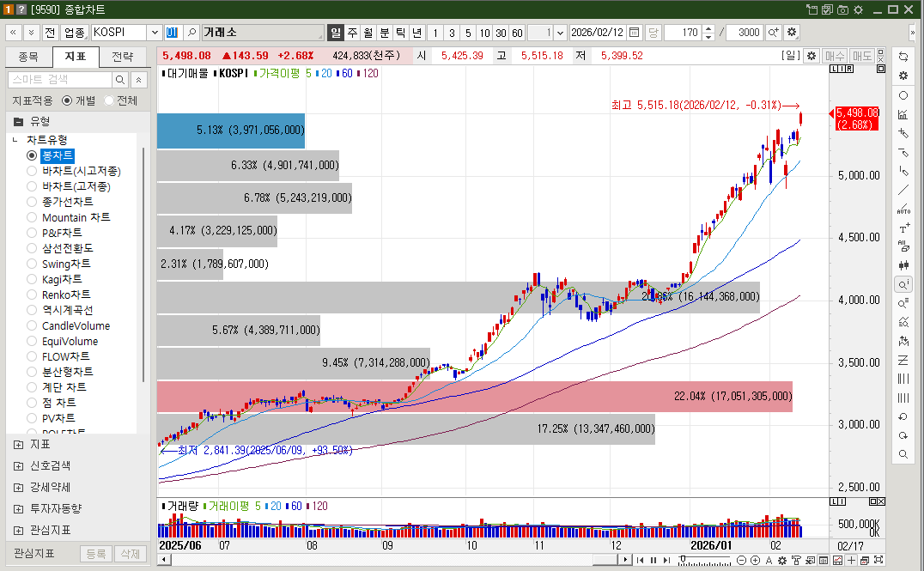Click the magnifier info tool in the right toolbar

tap(903, 284)
